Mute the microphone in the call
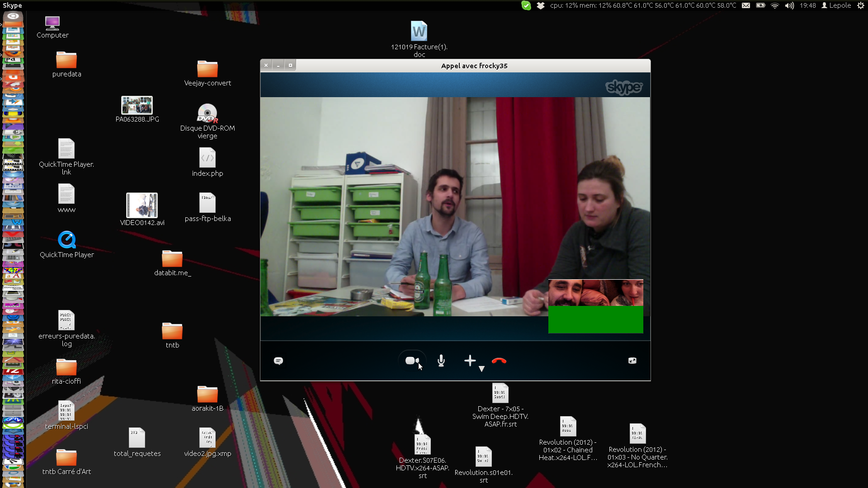The image size is (868, 488). 441,361
